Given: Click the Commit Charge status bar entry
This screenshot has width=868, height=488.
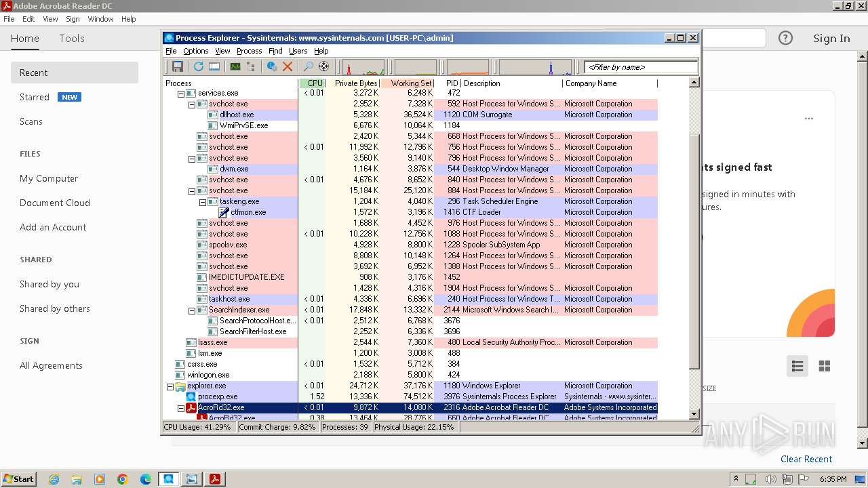Looking at the screenshot, I should pyautogui.click(x=277, y=428).
